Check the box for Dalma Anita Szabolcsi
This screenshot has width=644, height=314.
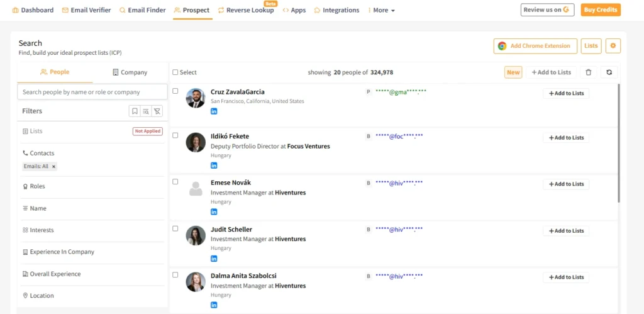point(175,275)
